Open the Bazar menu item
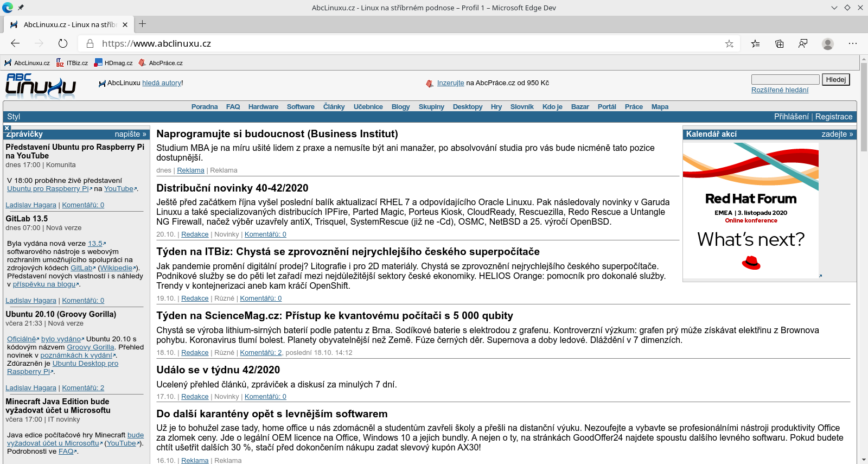868x464 pixels. (x=580, y=107)
